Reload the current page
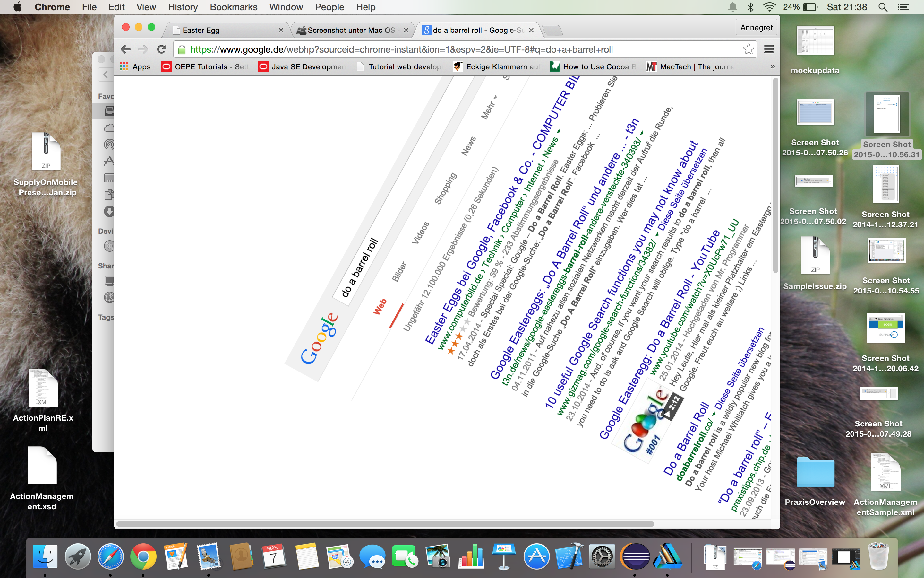The image size is (924, 578). [161, 49]
